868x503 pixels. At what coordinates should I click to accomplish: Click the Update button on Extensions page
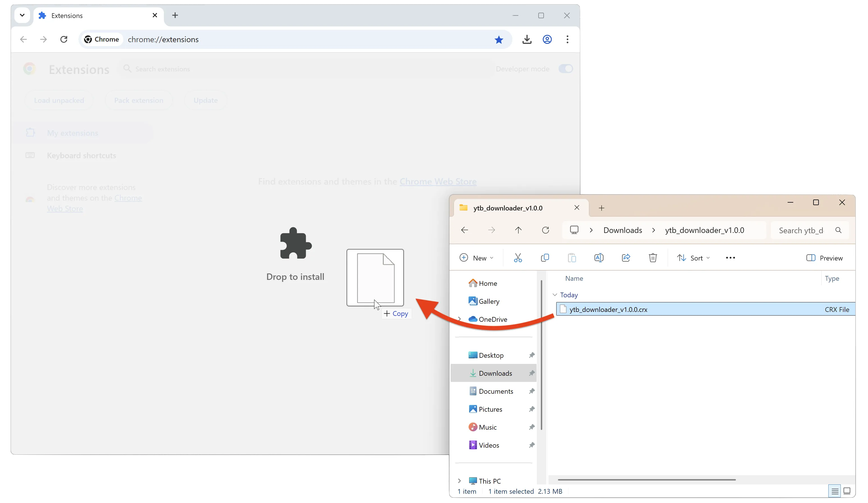coord(206,100)
